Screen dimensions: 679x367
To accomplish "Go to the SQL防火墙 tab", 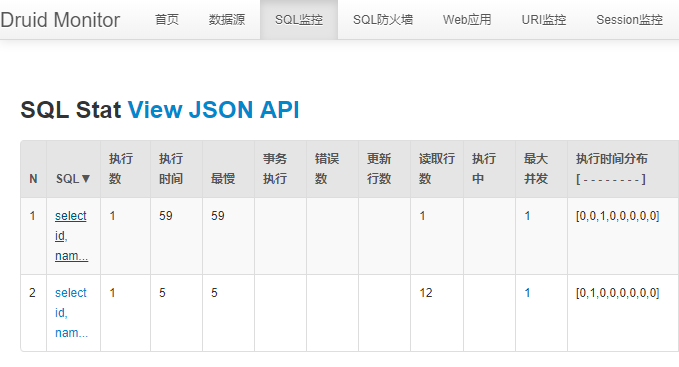I will coord(383,19).
